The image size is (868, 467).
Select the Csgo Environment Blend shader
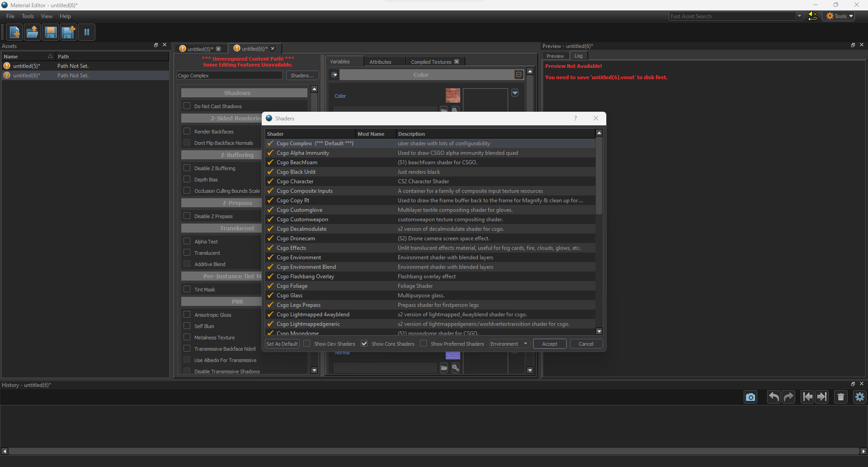pos(430,267)
